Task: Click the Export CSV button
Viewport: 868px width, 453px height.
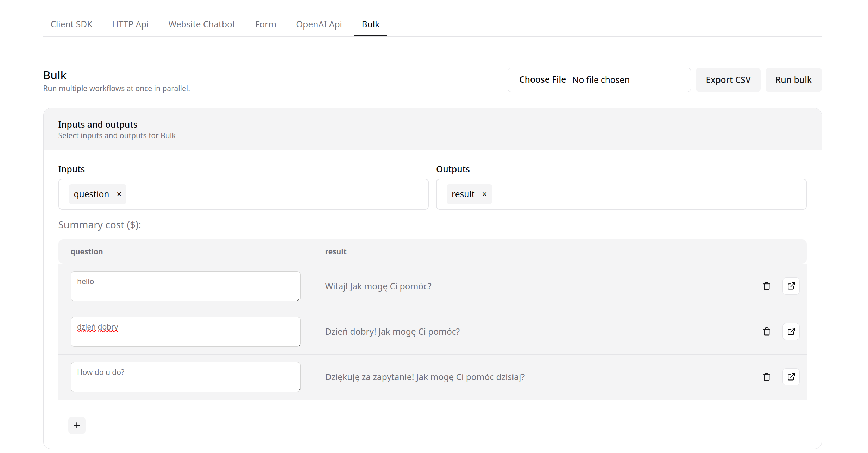Action: [727, 80]
